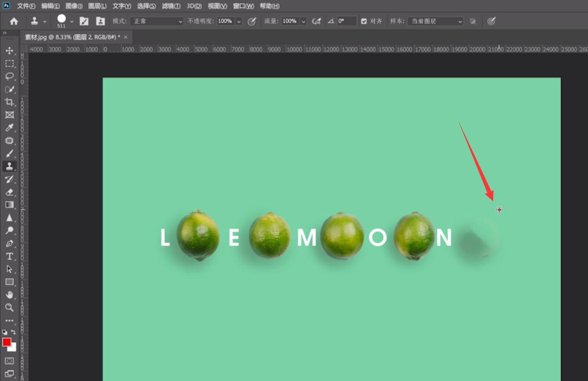Screen dimensions: 588x381
Task: Swap foreground and background colors
Action: tap(13, 332)
